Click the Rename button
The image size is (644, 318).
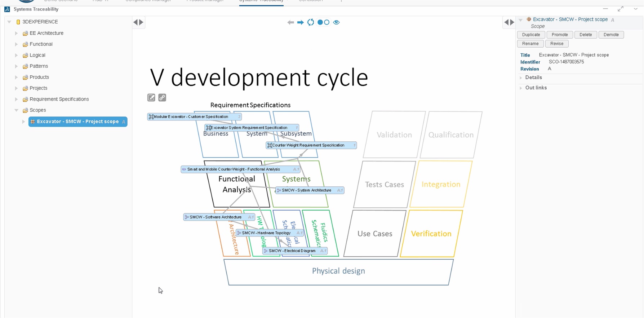[530, 44]
